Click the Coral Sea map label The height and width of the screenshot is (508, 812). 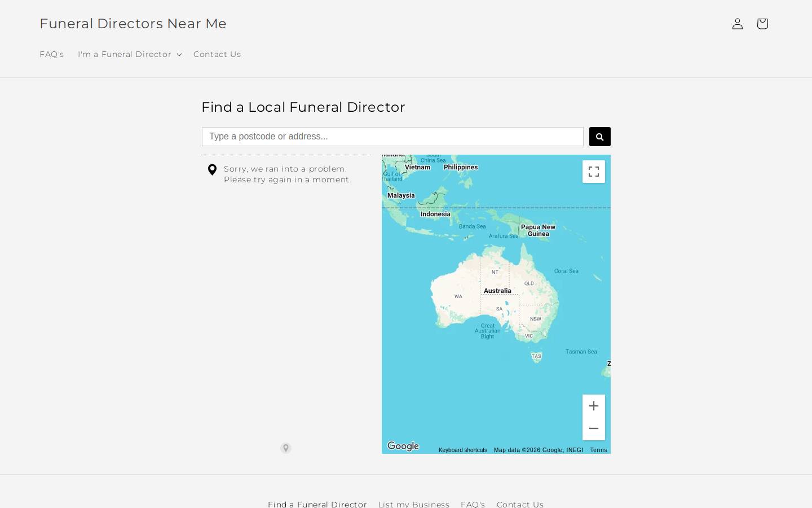(x=566, y=271)
